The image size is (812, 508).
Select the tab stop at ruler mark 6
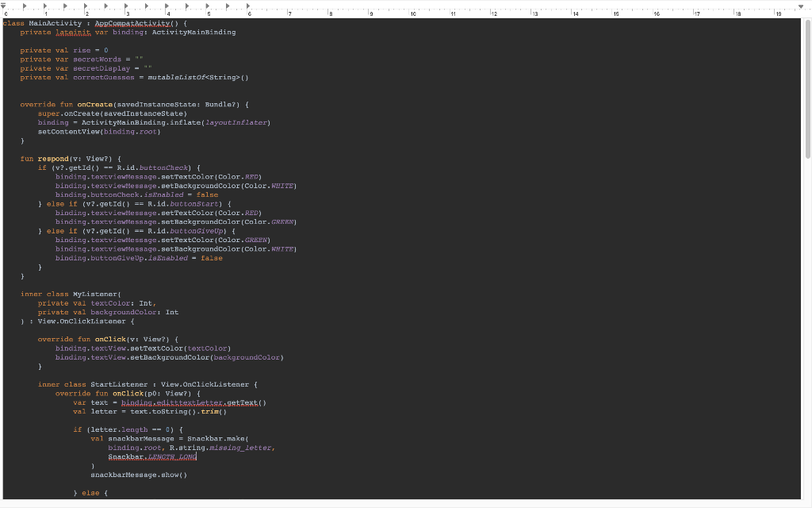click(x=248, y=6)
